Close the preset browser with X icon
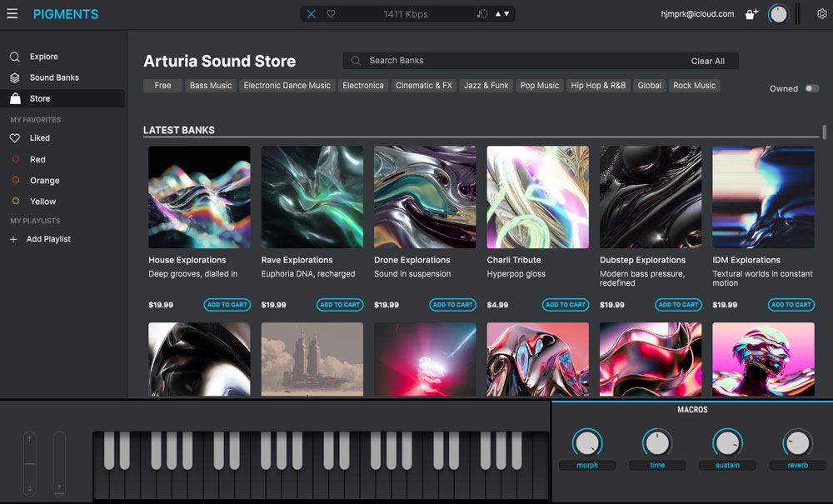The image size is (833, 504). tap(312, 14)
